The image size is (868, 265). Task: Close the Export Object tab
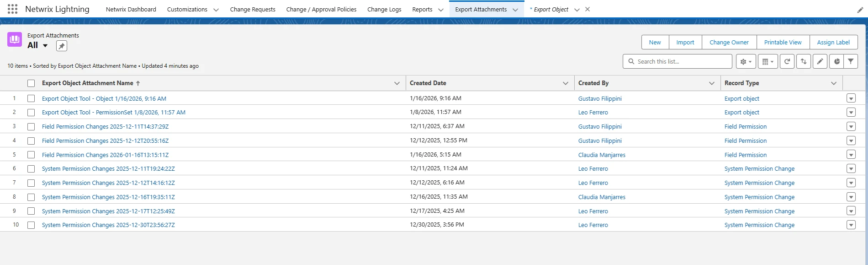tap(587, 9)
